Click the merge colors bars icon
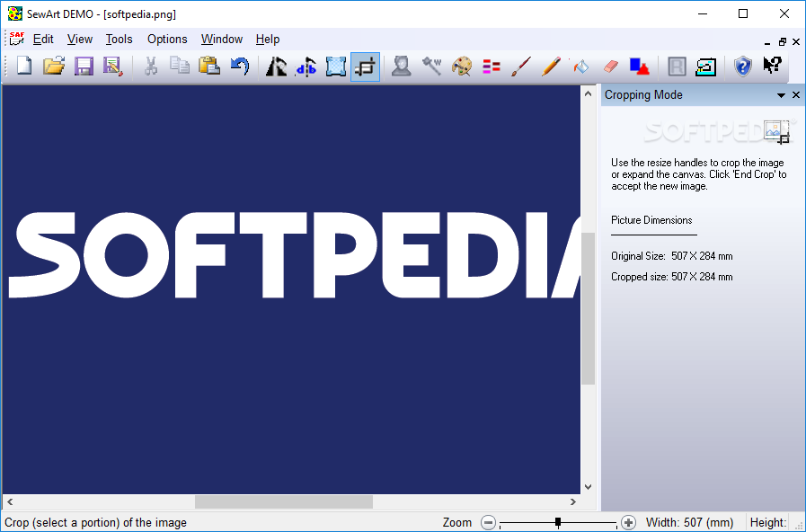 (x=492, y=66)
